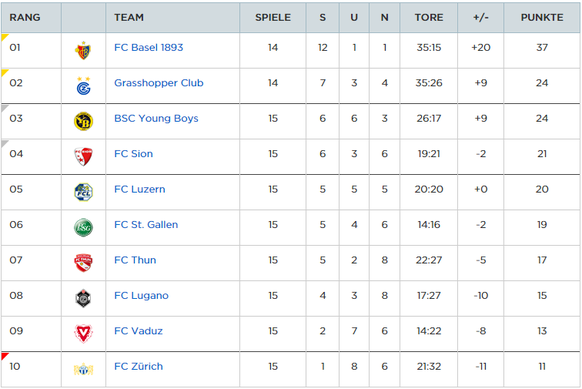Image resolution: width=582 pixels, height=389 pixels.
Task: Click the Grasshopper Club logo
Action: (84, 86)
